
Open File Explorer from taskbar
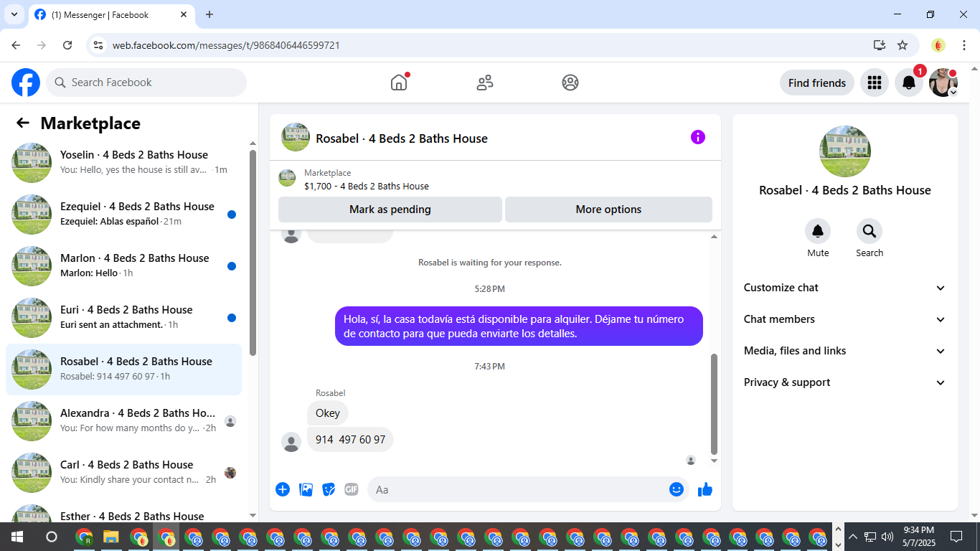pos(111,537)
